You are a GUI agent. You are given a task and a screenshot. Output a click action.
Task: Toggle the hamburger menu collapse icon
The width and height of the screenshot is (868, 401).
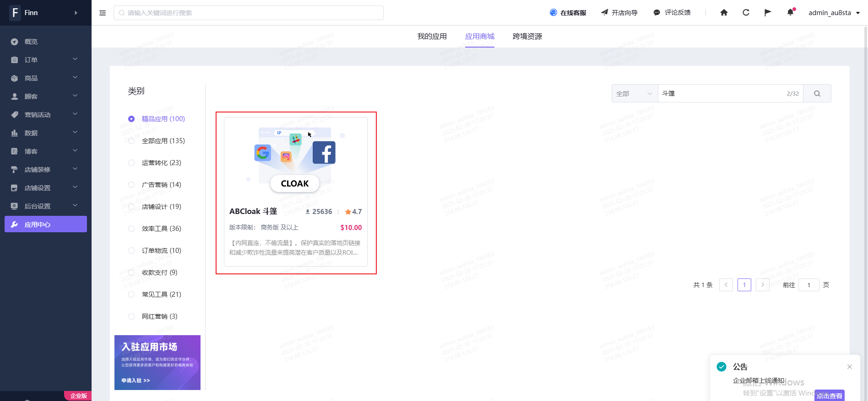tap(103, 13)
